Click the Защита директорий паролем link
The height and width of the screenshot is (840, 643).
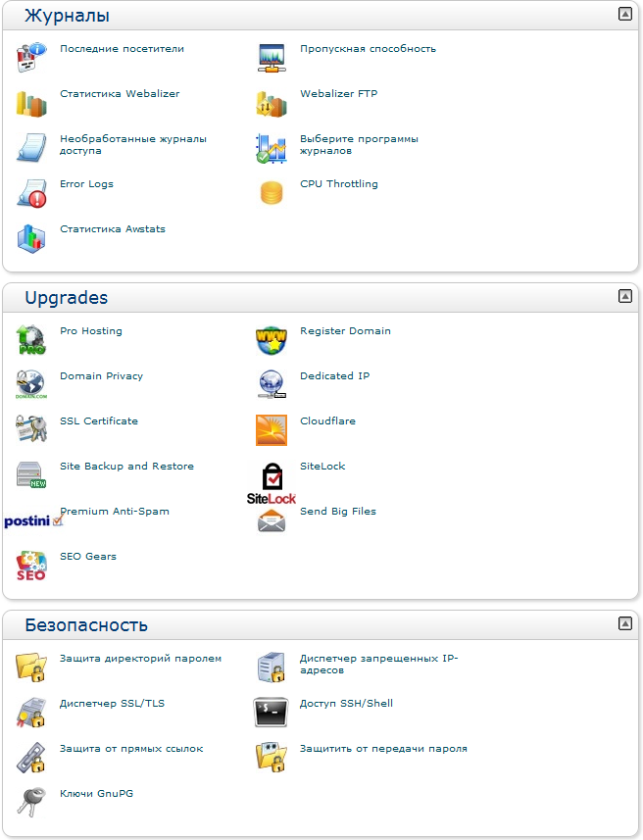tap(140, 659)
